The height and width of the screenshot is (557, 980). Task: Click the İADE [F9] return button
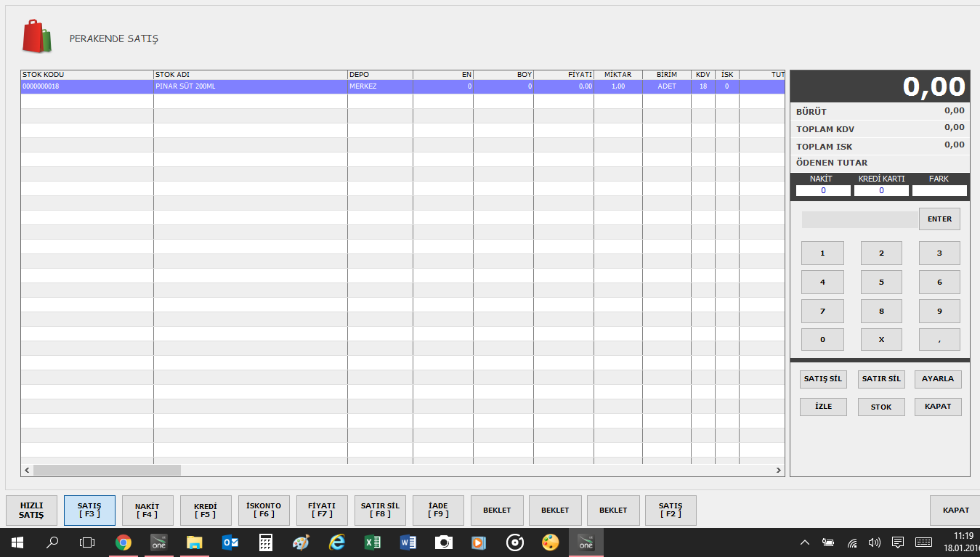click(438, 510)
